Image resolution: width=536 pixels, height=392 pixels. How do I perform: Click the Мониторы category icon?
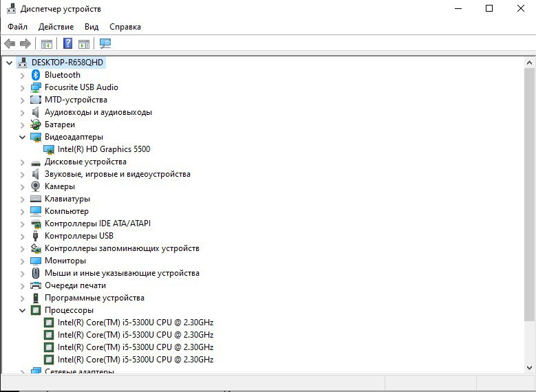pos(36,261)
